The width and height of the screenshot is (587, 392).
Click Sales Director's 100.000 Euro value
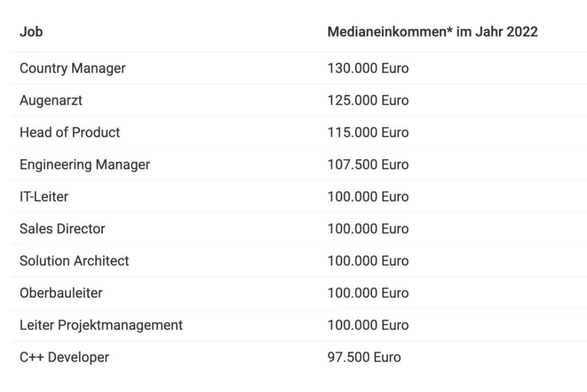pos(368,229)
